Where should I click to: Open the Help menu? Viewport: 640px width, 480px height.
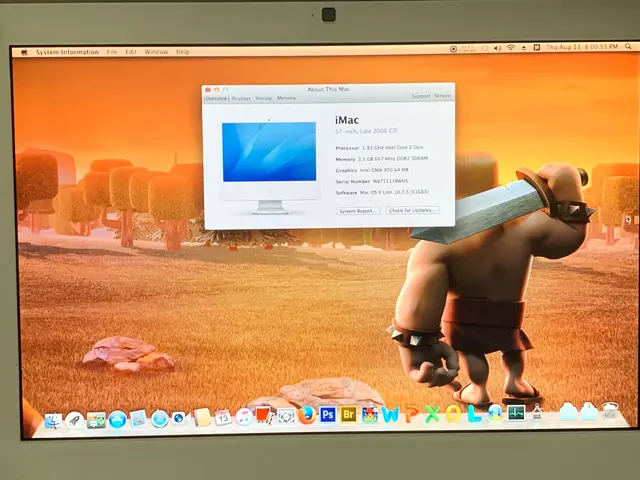point(182,52)
